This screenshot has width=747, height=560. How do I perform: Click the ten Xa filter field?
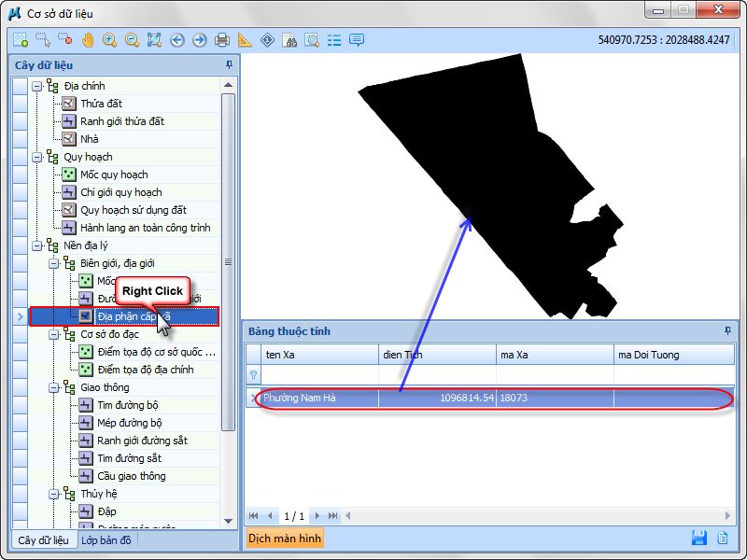tap(318, 375)
